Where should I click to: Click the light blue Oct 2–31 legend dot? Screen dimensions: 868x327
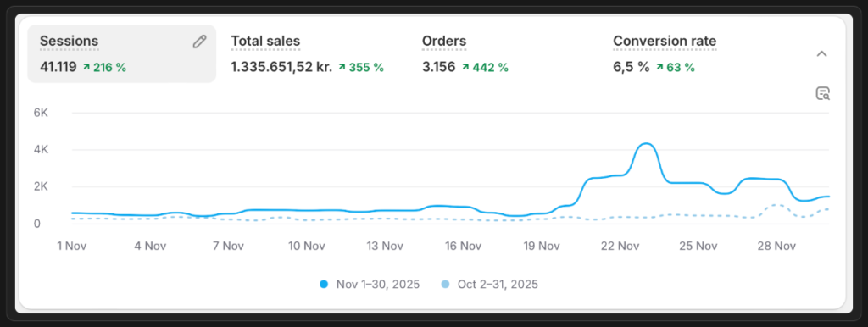point(445,285)
